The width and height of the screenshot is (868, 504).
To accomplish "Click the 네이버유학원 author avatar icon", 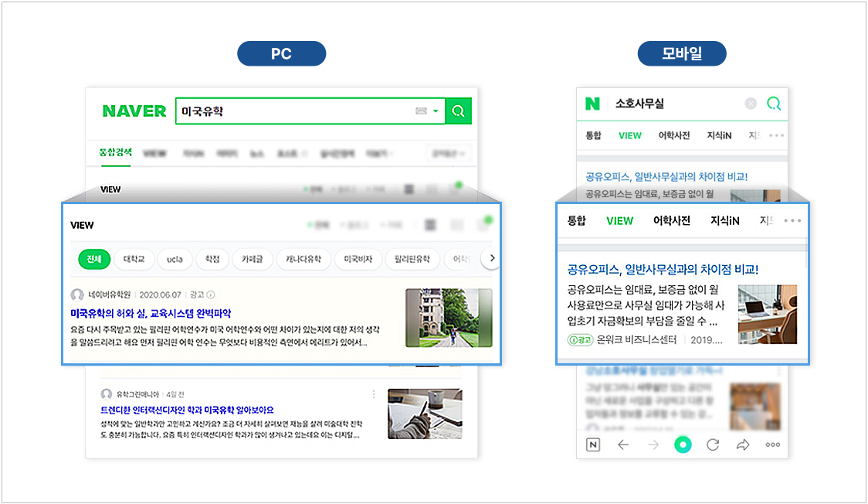I will pyautogui.click(x=77, y=295).
